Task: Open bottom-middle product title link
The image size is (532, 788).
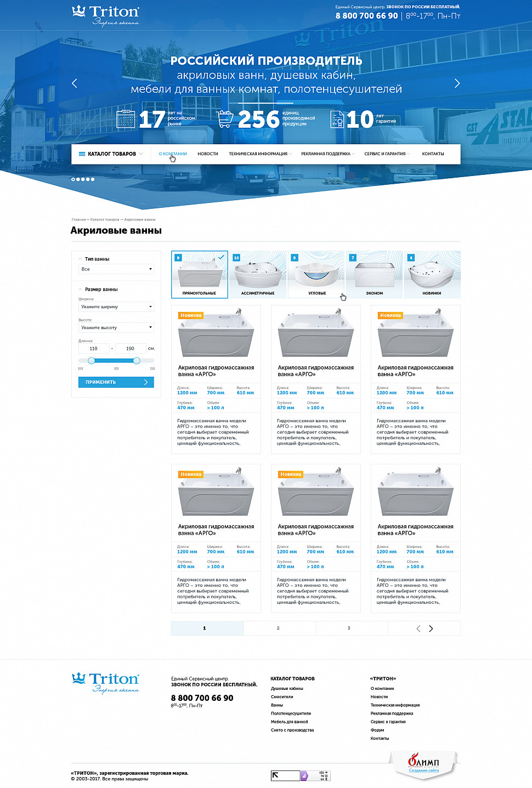Action: pyautogui.click(x=316, y=530)
